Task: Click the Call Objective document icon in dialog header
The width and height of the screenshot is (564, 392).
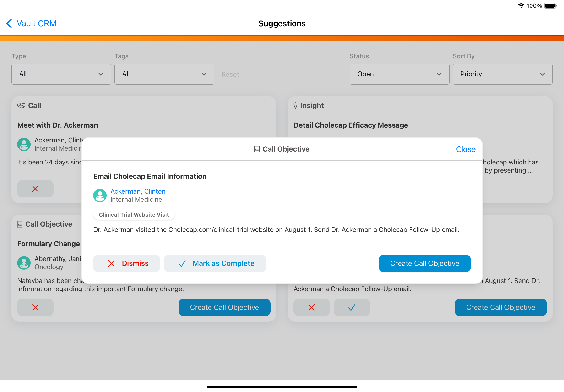Action: (x=257, y=149)
